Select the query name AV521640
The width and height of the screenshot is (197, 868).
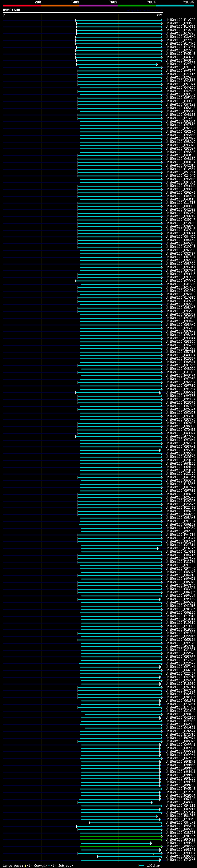[11, 10]
